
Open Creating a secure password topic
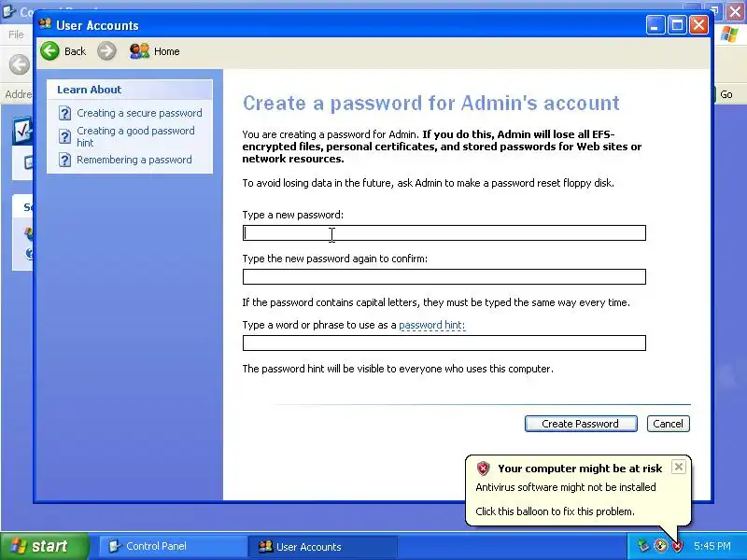(x=139, y=113)
